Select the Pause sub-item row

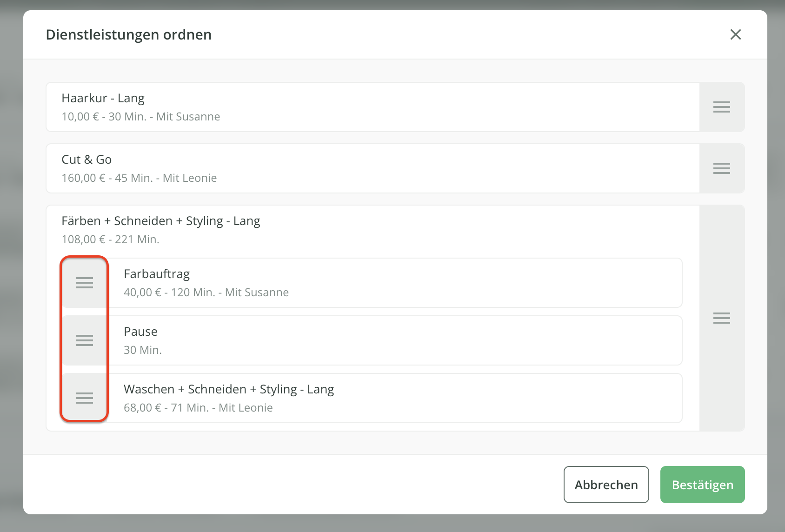(395, 340)
